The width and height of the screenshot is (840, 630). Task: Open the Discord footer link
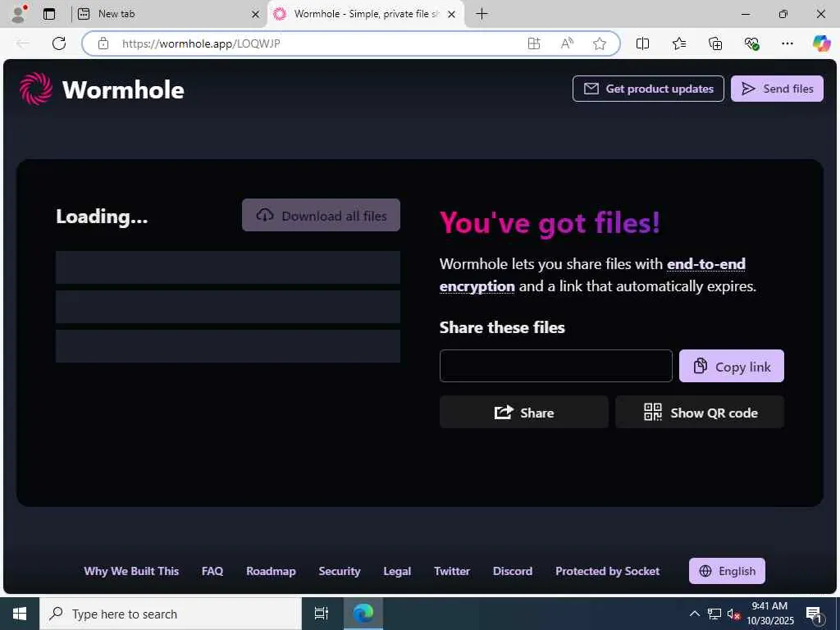point(512,571)
